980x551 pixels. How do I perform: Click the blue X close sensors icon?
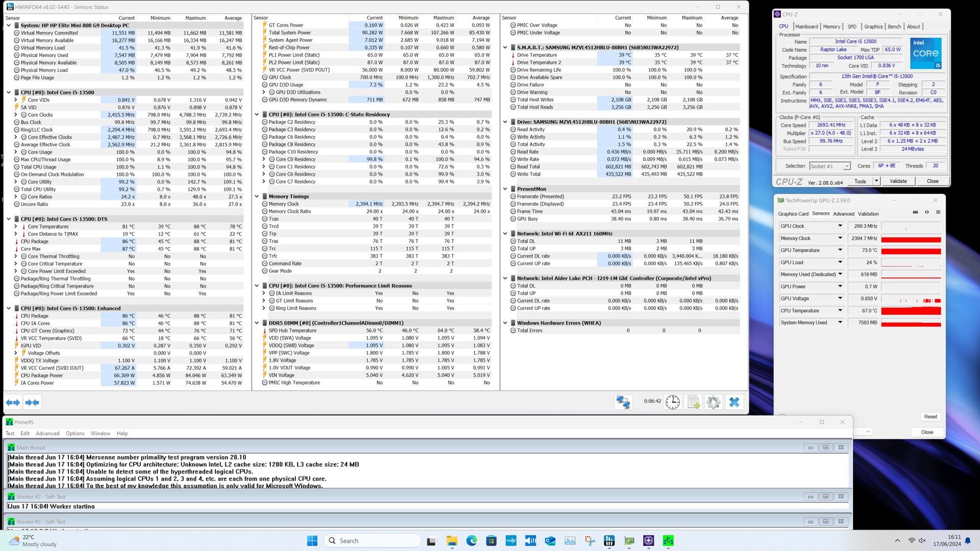734,402
